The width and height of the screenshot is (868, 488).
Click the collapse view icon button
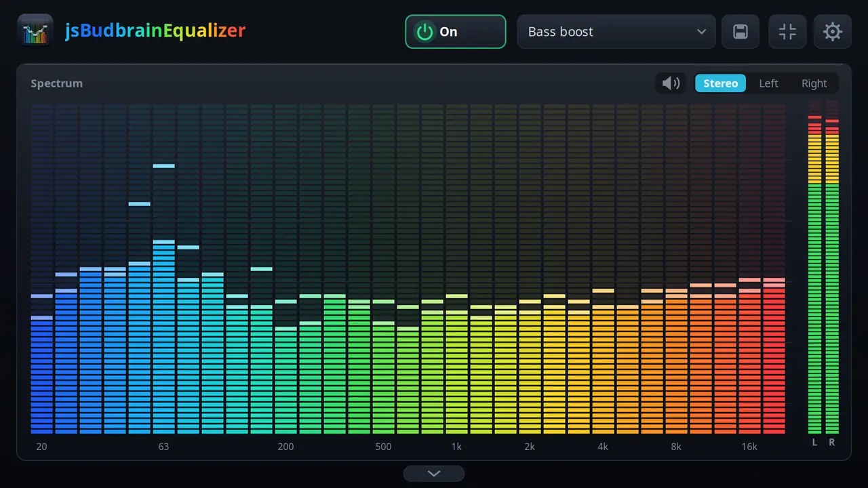click(787, 31)
